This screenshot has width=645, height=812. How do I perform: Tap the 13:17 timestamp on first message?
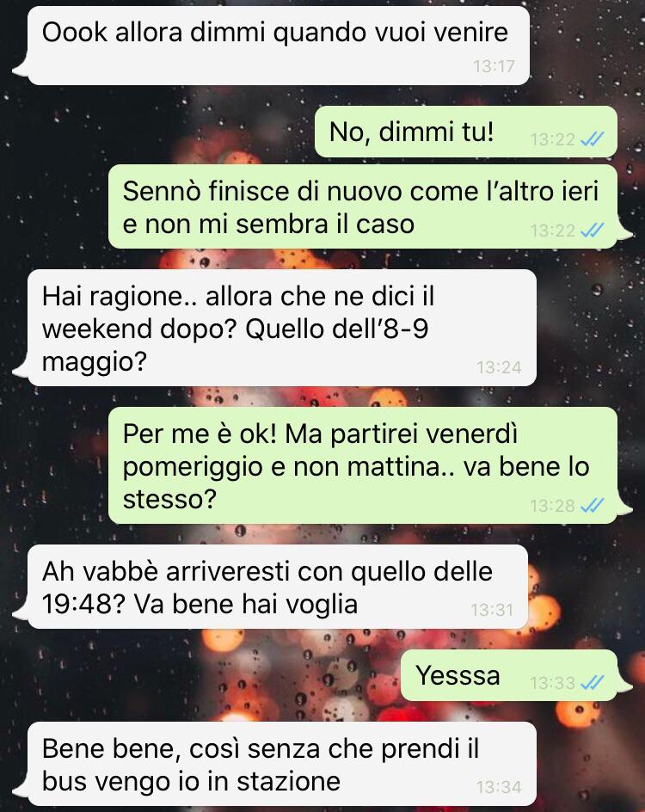pos(494,66)
